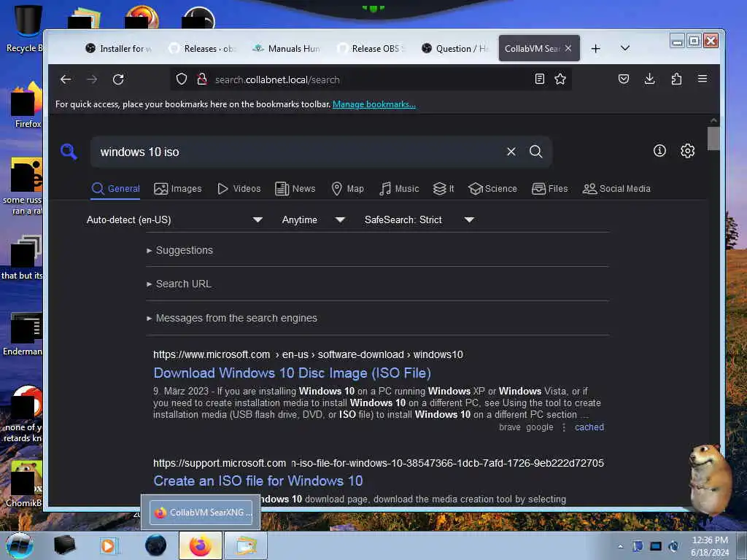Select the General search category
Image resolution: width=747 pixels, height=560 pixels.
pyautogui.click(x=116, y=189)
